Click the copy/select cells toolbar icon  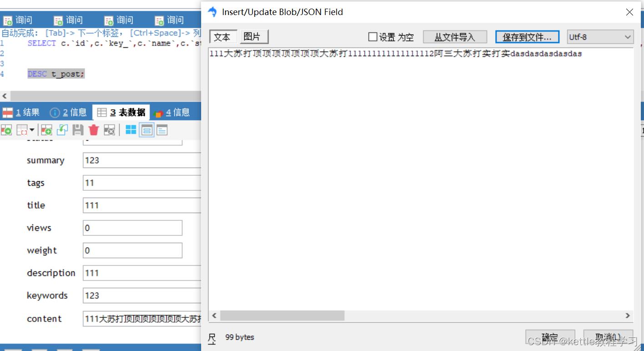click(22, 130)
